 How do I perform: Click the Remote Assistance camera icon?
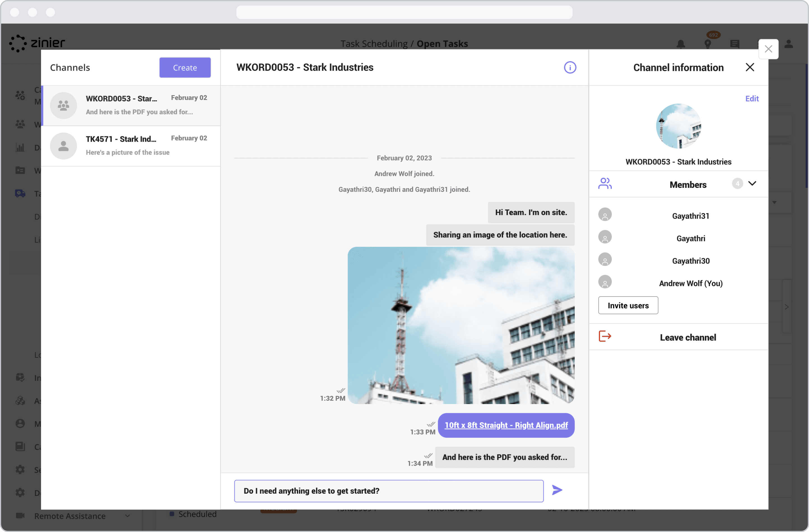coord(20,515)
